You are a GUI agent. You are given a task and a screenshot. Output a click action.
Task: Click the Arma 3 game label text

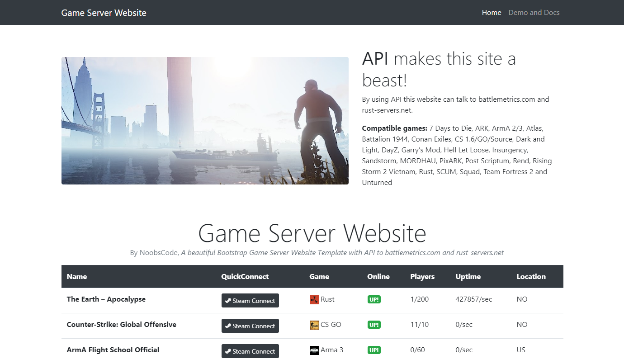[x=332, y=350]
